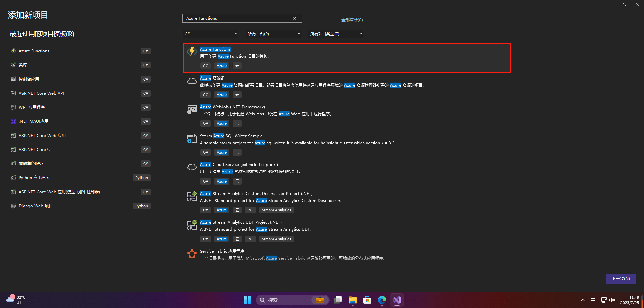Click the Stream Analytics UDF Project icon
This screenshot has width=644, height=308.
(192, 225)
